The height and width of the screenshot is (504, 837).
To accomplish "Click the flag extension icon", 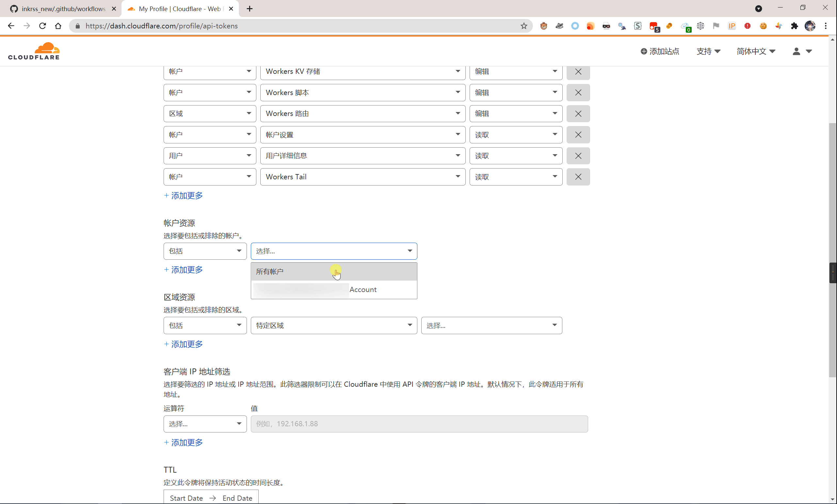I will (x=716, y=26).
